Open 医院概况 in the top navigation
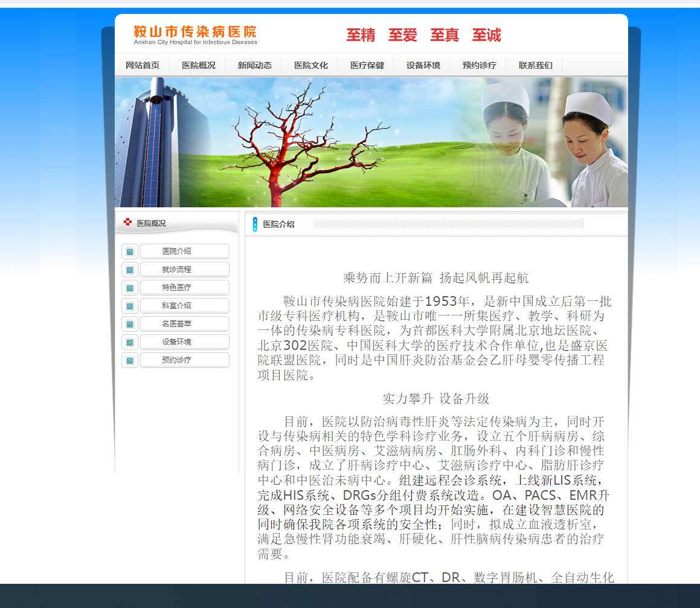The height and width of the screenshot is (608, 700). [199, 65]
